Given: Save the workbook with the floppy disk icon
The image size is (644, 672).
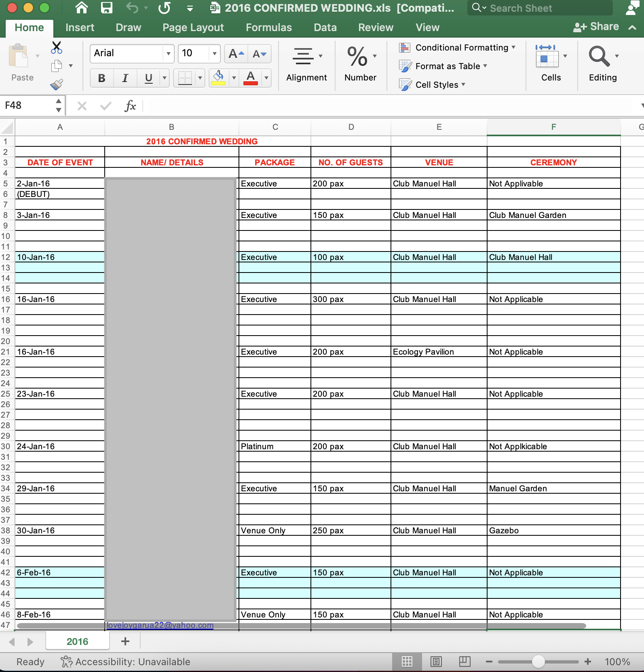Looking at the screenshot, I should [106, 8].
